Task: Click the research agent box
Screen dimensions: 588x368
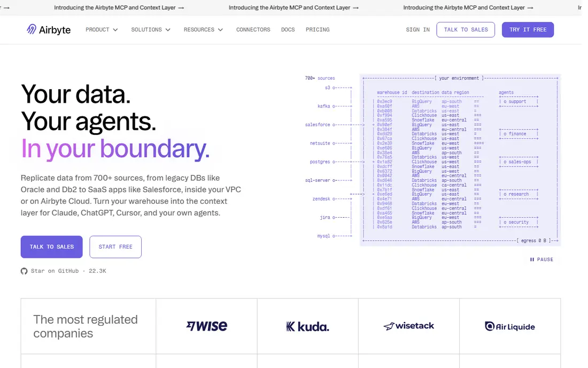Action: pyautogui.click(x=519, y=194)
